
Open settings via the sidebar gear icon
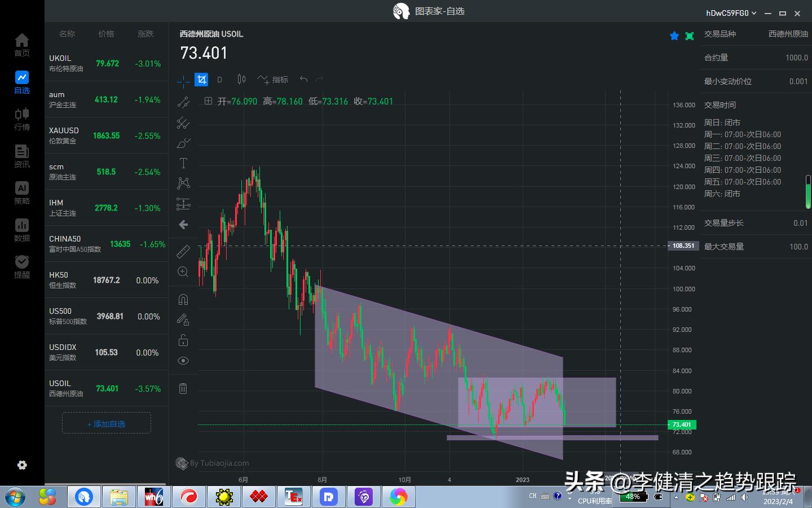[x=22, y=465]
